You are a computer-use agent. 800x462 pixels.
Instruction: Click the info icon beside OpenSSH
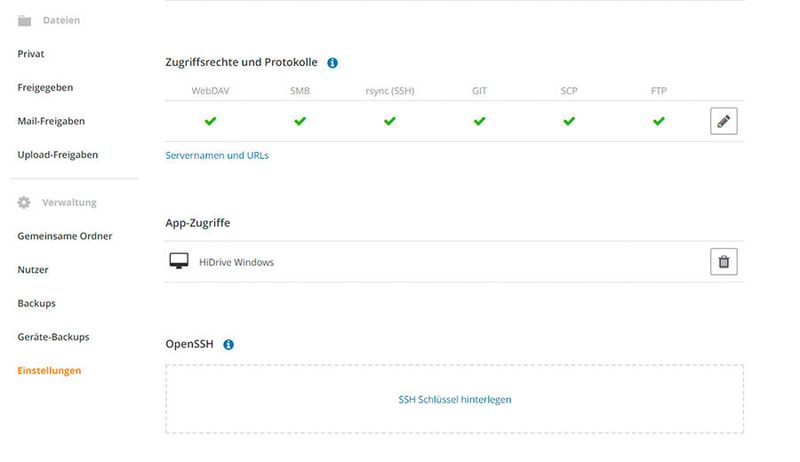click(x=228, y=345)
